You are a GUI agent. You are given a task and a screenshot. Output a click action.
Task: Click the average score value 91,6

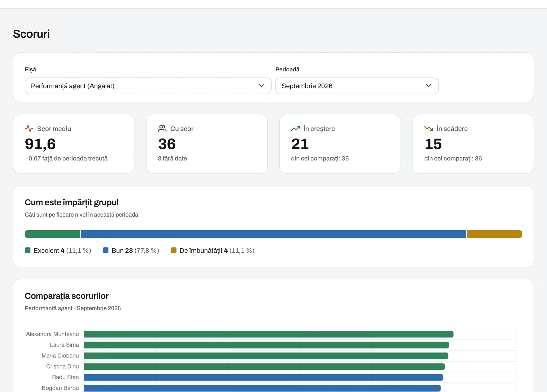pos(40,144)
